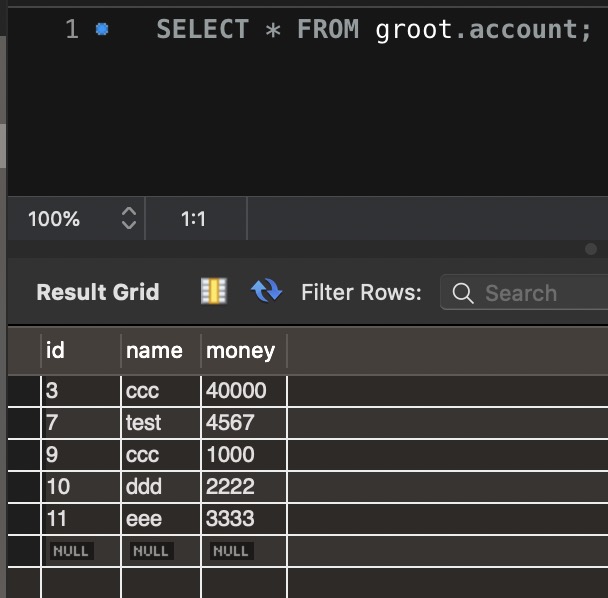Click the name column header
Screen dimensions: 608x598
pyautogui.click(x=160, y=350)
